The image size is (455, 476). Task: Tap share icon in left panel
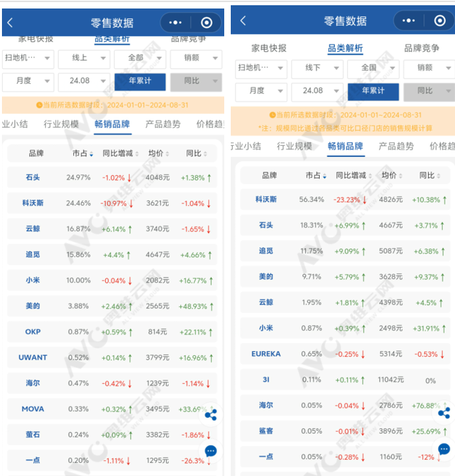coord(211,415)
